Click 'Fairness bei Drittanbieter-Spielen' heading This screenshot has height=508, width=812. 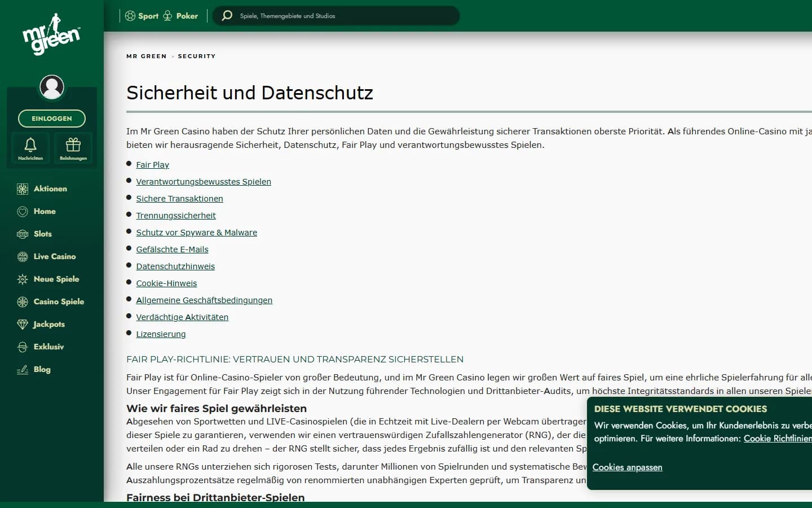[215, 497]
